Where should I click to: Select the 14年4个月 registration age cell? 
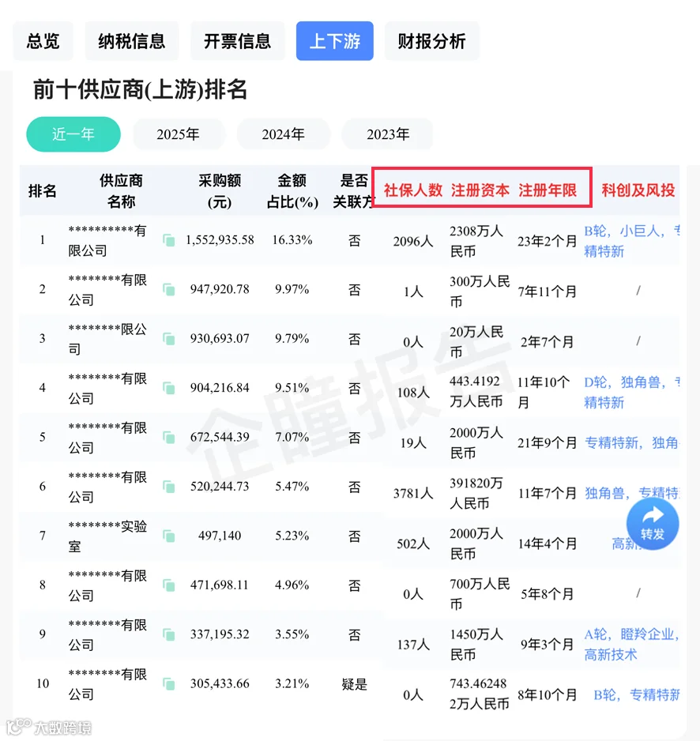(548, 544)
